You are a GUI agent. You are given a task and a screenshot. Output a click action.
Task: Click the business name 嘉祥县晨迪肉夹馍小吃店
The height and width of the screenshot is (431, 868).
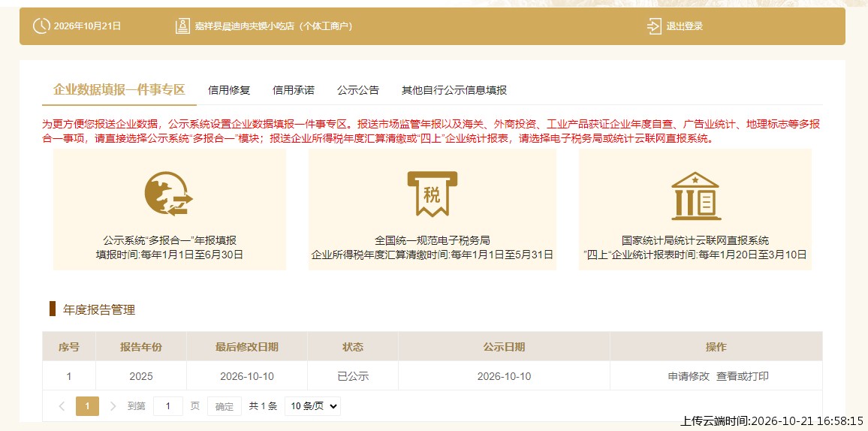243,26
